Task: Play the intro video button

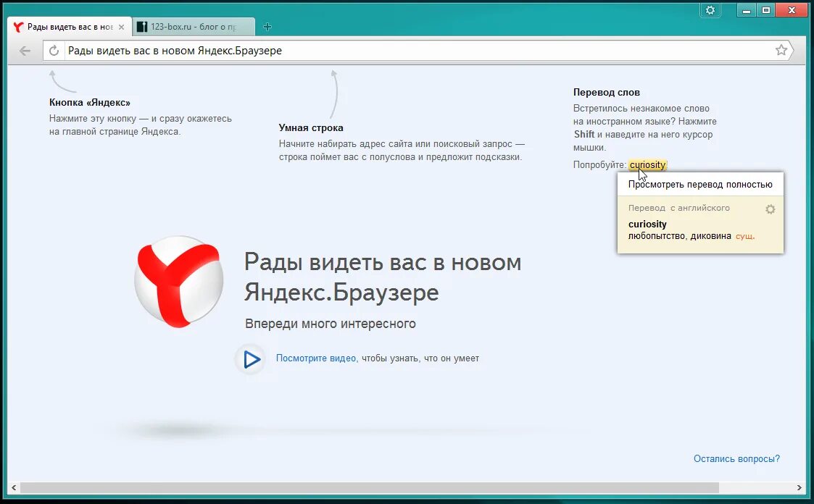Action: tap(252, 359)
